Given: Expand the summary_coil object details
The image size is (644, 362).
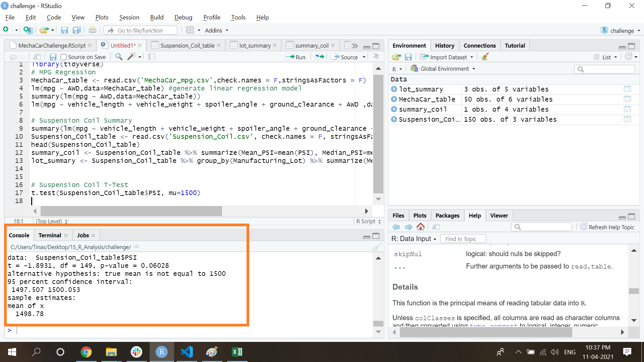Looking at the screenshot, I should (394, 109).
